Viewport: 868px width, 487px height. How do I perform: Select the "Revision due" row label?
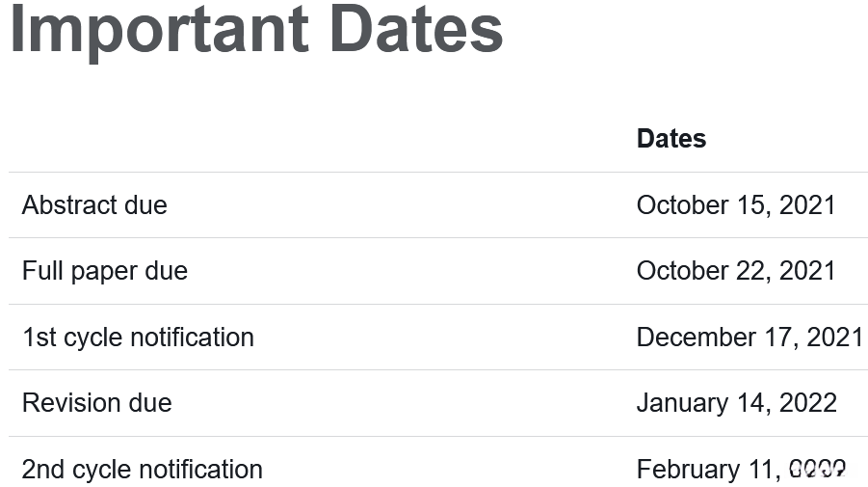pos(97,403)
